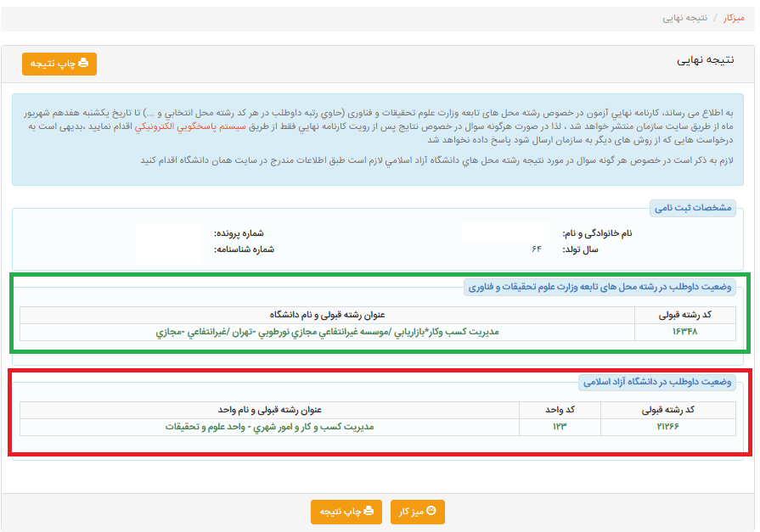Click the میز کار button at the bottom
Image resolution: width=760 pixels, height=532 pixels.
tap(417, 512)
